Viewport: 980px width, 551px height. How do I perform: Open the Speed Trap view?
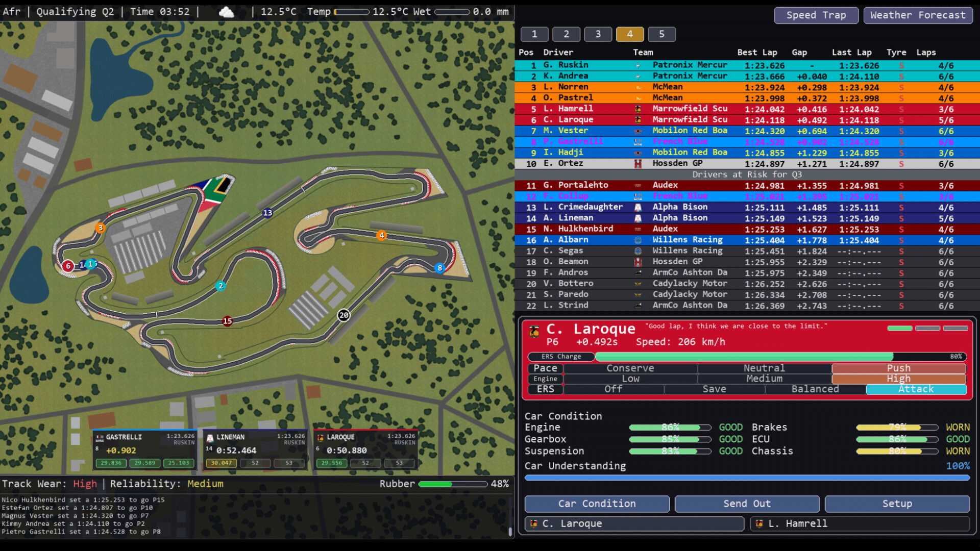click(816, 15)
